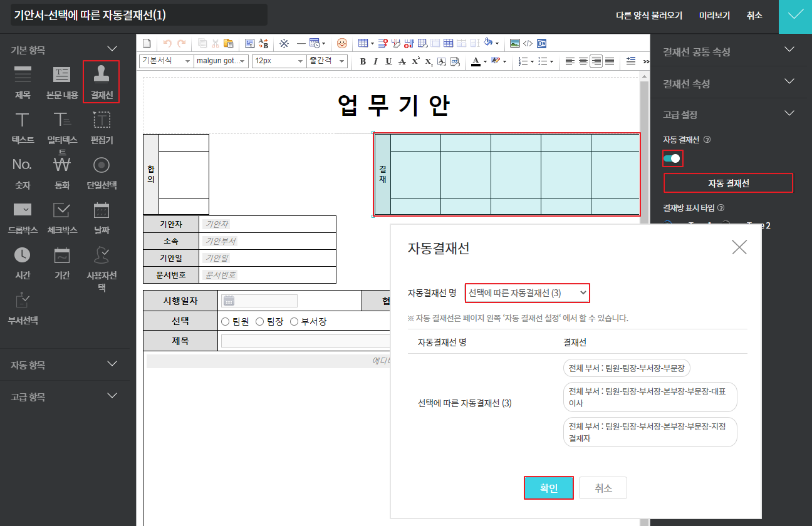Click the insert image icon in the toolbar

coord(514,43)
